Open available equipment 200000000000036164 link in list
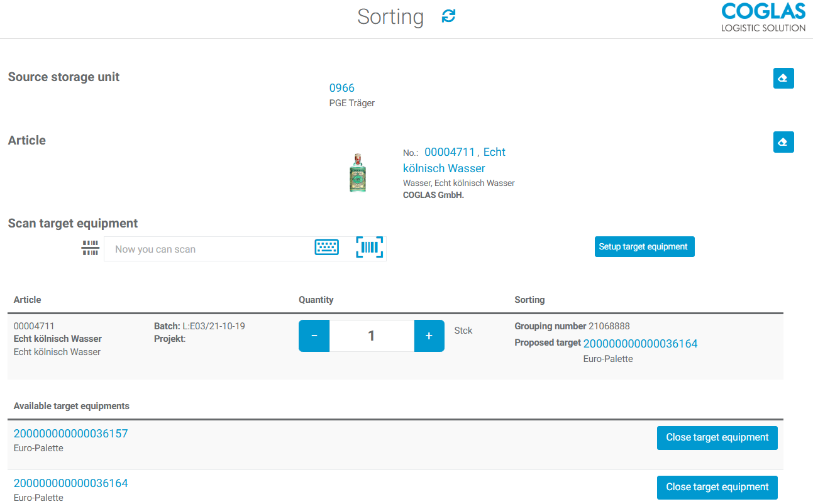The width and height of the screenshot is (813, 504). click(70, 483)
